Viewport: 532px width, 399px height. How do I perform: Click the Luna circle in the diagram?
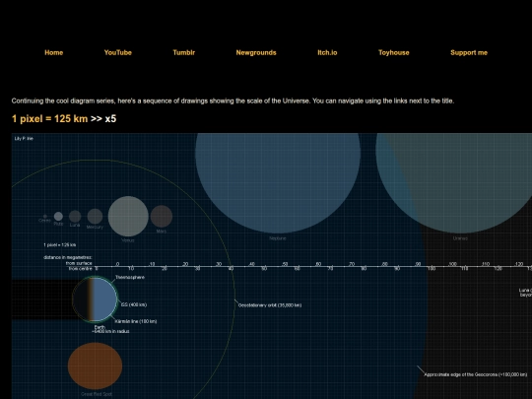75,216
